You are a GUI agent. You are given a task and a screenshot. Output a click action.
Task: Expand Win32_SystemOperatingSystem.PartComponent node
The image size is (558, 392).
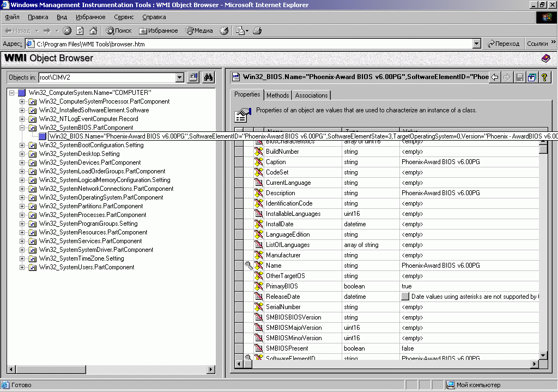point(22,197)
